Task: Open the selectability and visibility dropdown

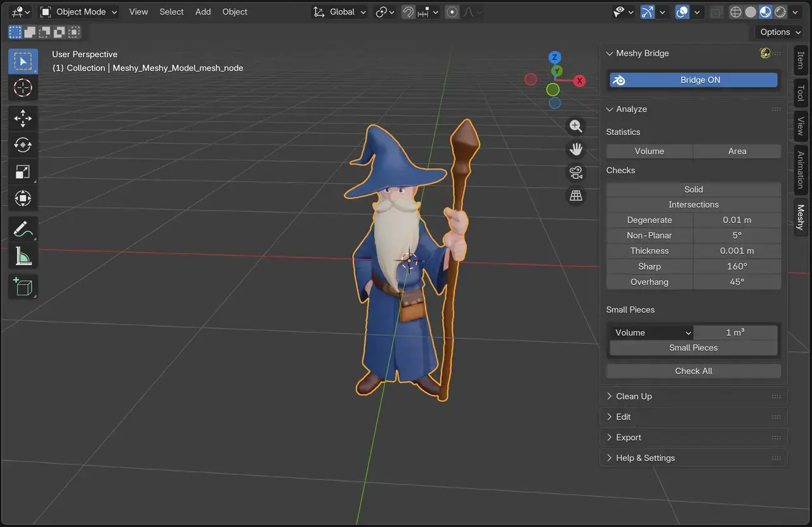Action: [624, 12]
